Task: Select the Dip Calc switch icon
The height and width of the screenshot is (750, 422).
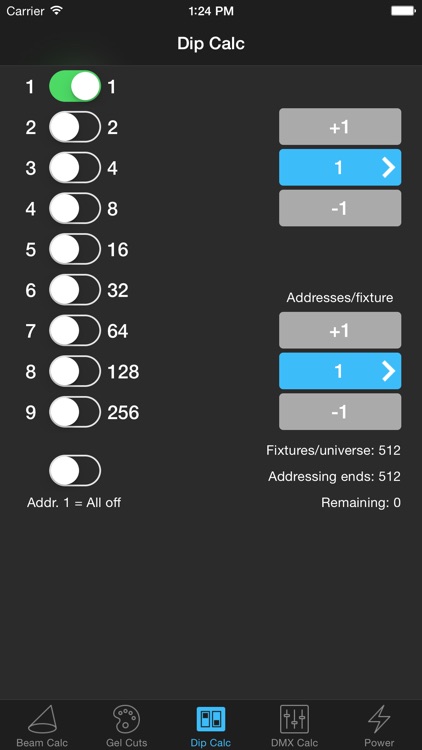Action: [211, 719]
